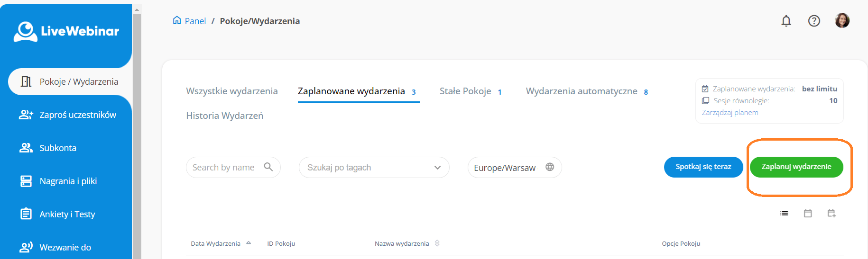Open the notifications bell

786,21
